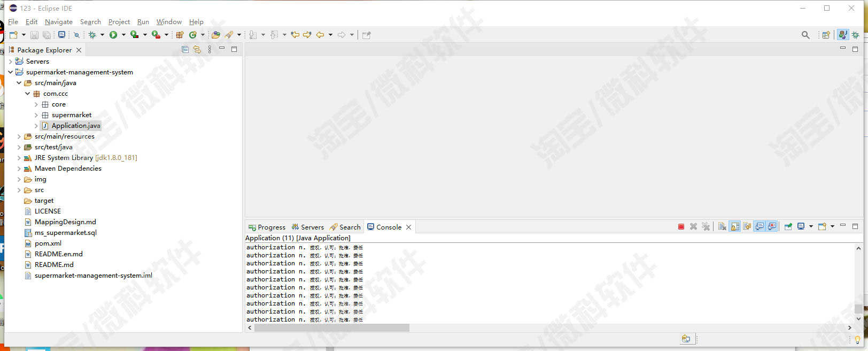Image resolution: width=868 pixels, height=351 pixels.
Task: Open the Debug button dropdown arrow
Action: click(102, 35)
